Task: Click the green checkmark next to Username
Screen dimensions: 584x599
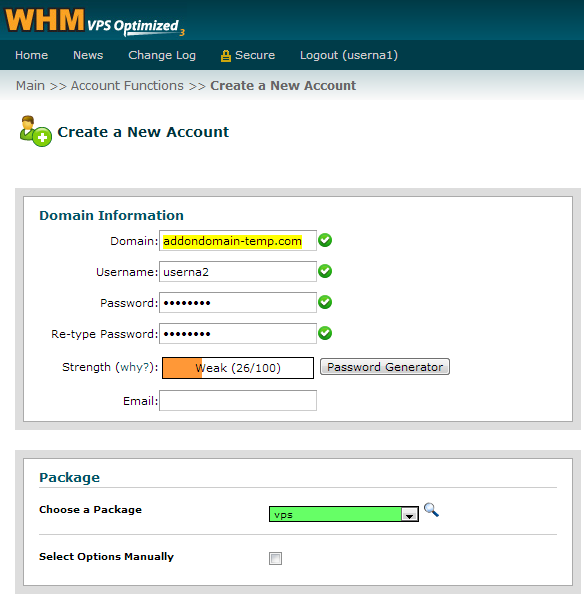Action: [x=325, y=271]
